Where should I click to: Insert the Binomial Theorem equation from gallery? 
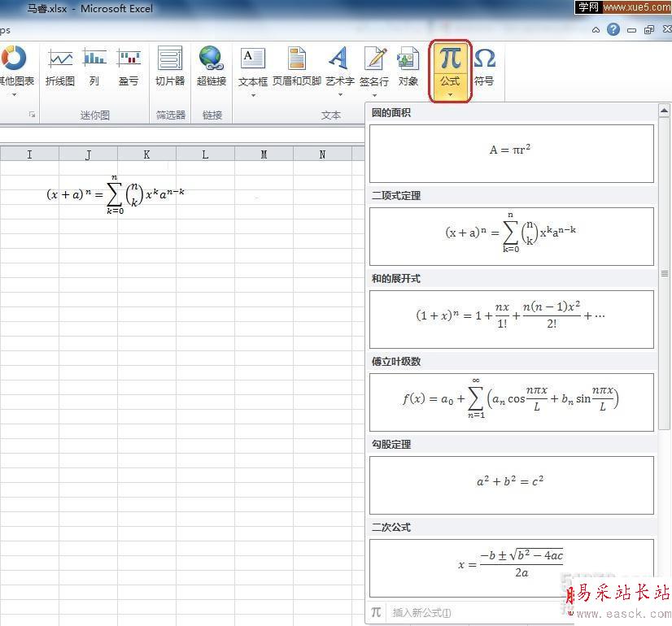tap(511, 237)
